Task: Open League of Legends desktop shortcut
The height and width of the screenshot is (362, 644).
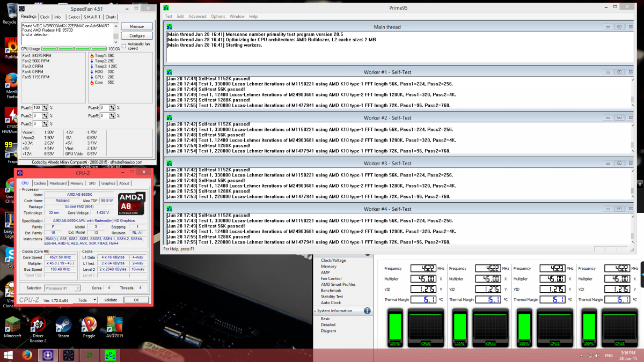Action: (x=10, y=226)
